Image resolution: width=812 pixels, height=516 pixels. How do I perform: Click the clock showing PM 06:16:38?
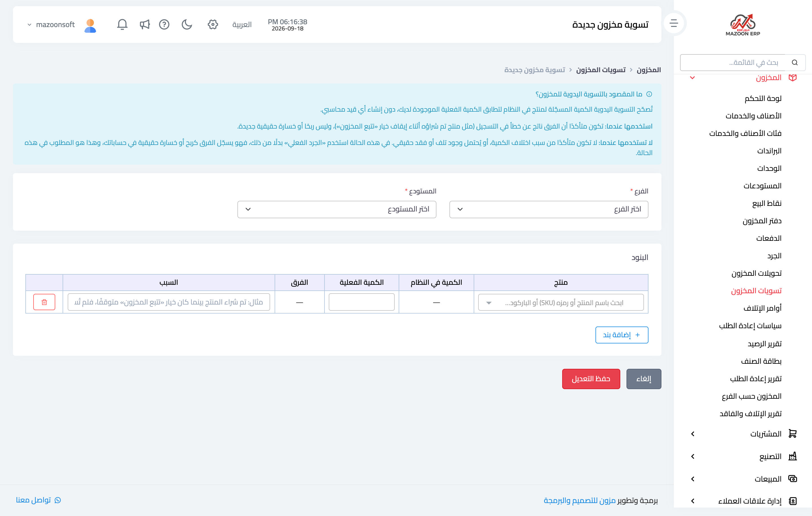287,22
